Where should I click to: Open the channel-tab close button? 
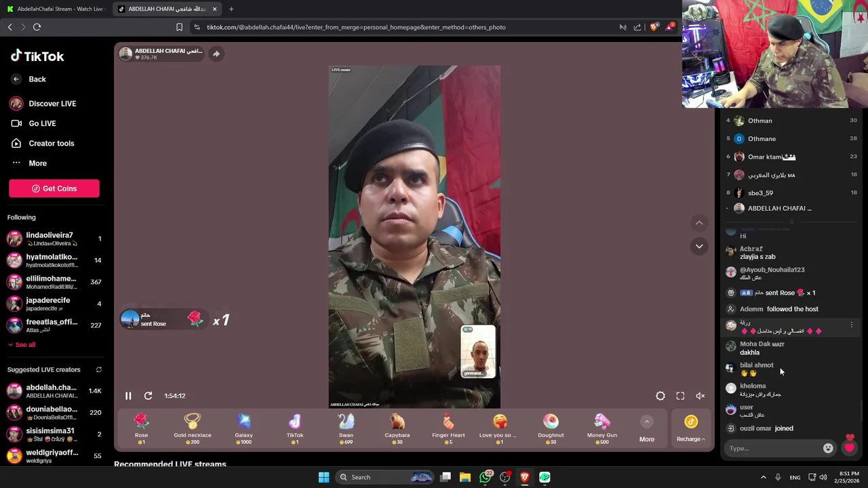(214, 9)
